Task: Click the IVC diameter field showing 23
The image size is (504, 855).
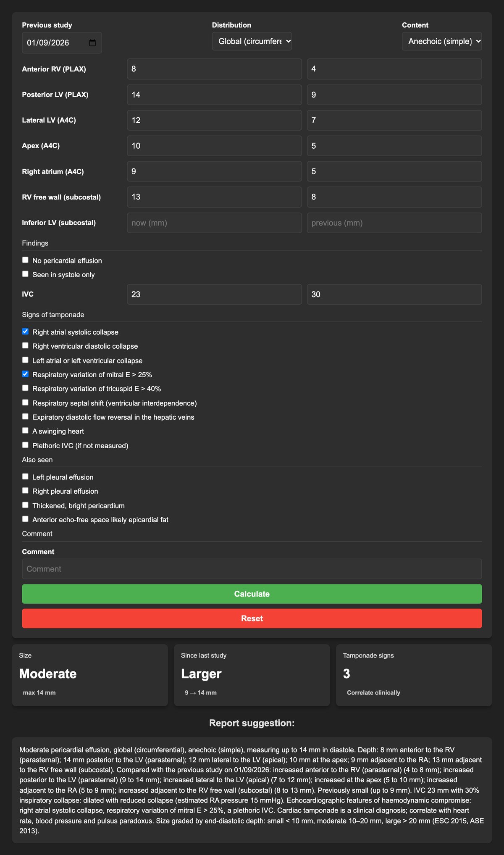Action: point(214,294)
